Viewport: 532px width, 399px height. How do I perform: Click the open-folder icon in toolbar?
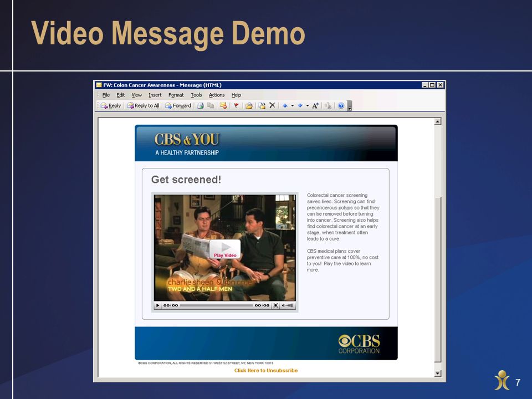click(249, 105)
